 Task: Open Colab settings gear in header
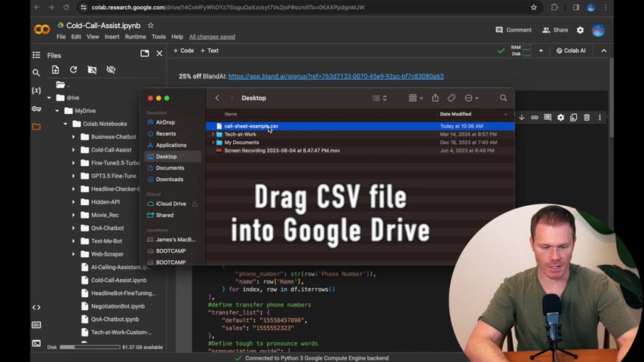coord(580,30)
